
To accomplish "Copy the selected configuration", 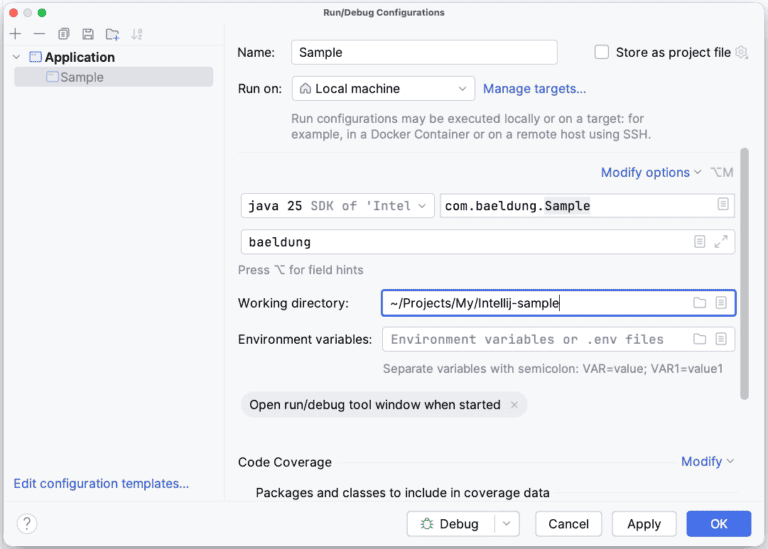I will [64, 34].
